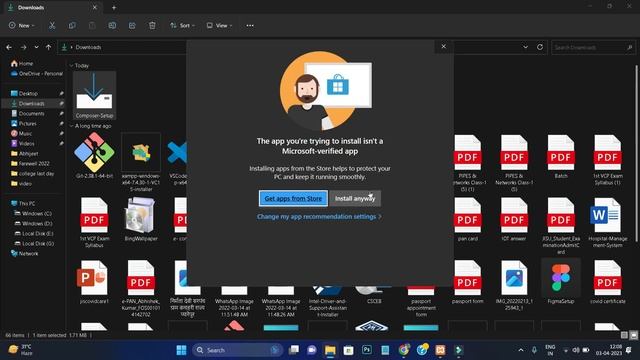640x360 pixels.
Task: Go up one folder level
Action: click(x=49, y=47)
